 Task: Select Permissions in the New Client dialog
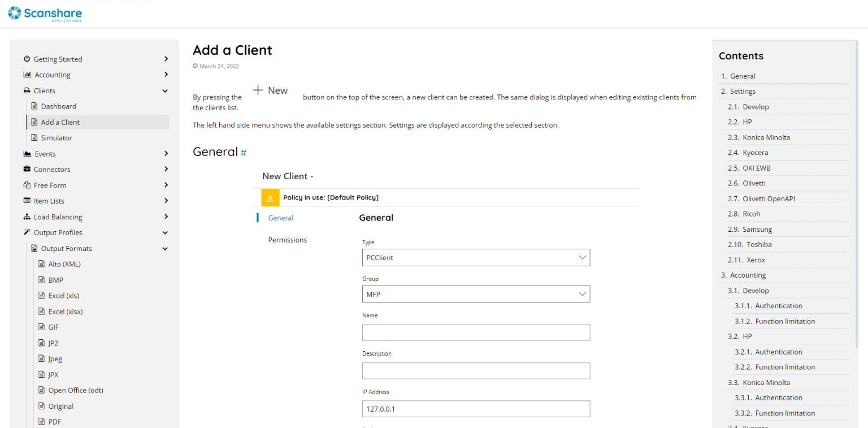(288, 240)
